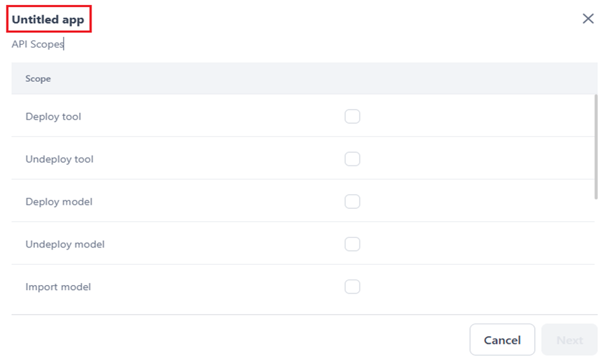Click the Undeploy tool row label
This screenshot has width=600, height=364.
59,159
